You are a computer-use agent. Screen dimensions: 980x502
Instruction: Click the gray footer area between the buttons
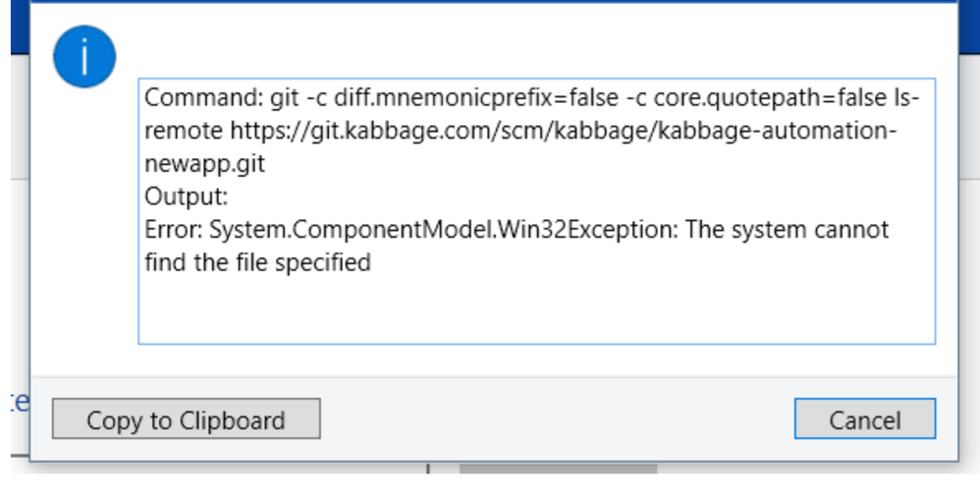[x=556, y=418]
